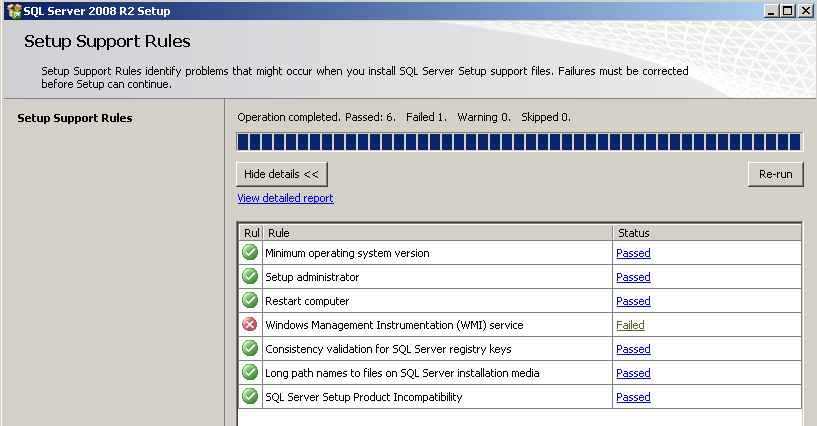The width and height of the screenshot is (817, 426).
Task: Click green check icon for Product Incompatibility rule
Action: pyautogui.click(x=250, y=396)
